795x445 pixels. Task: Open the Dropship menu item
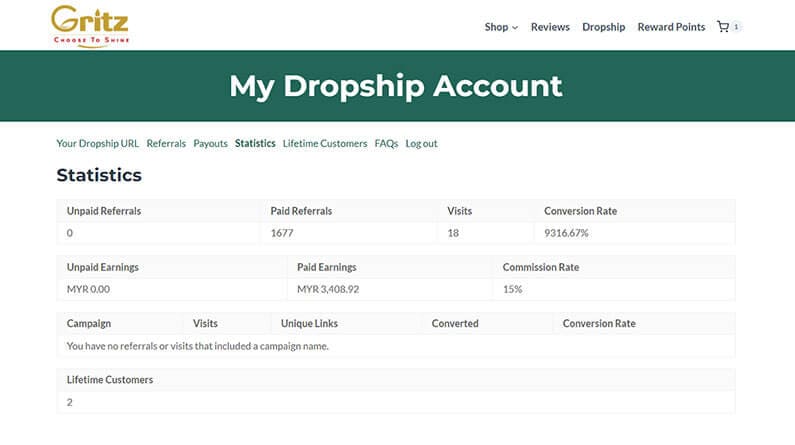pos(603,27)
